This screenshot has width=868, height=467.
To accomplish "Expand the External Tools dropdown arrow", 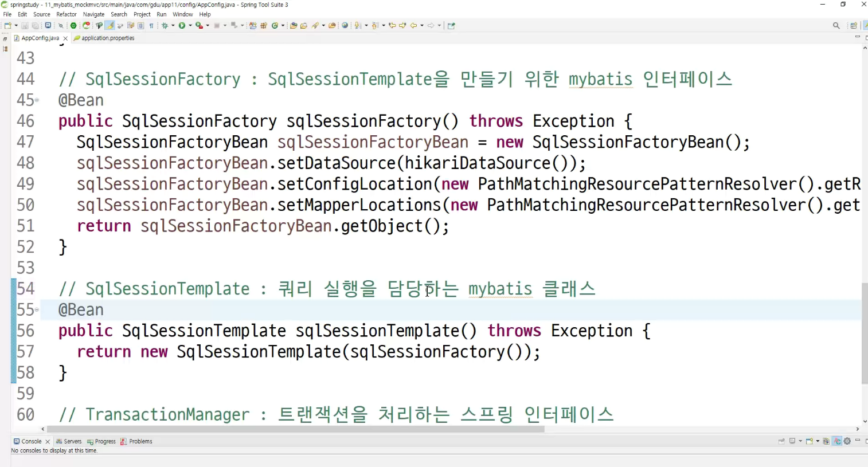I will click(208, 25).
